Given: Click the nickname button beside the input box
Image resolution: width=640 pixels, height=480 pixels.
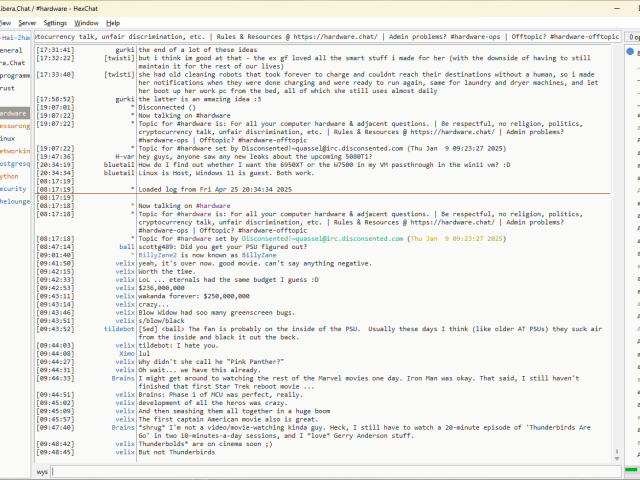Looking at the screenshot, I should pyautogui.click(x=42, y=471).
